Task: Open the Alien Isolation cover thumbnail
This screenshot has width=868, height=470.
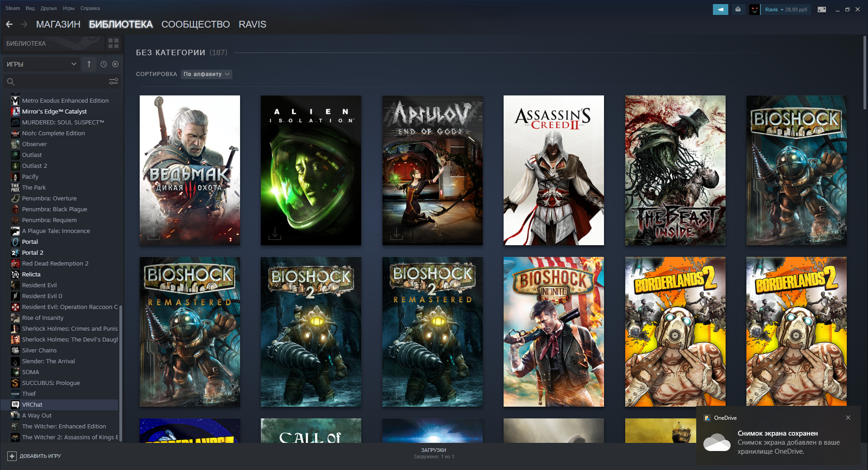Action: (311, 170)
